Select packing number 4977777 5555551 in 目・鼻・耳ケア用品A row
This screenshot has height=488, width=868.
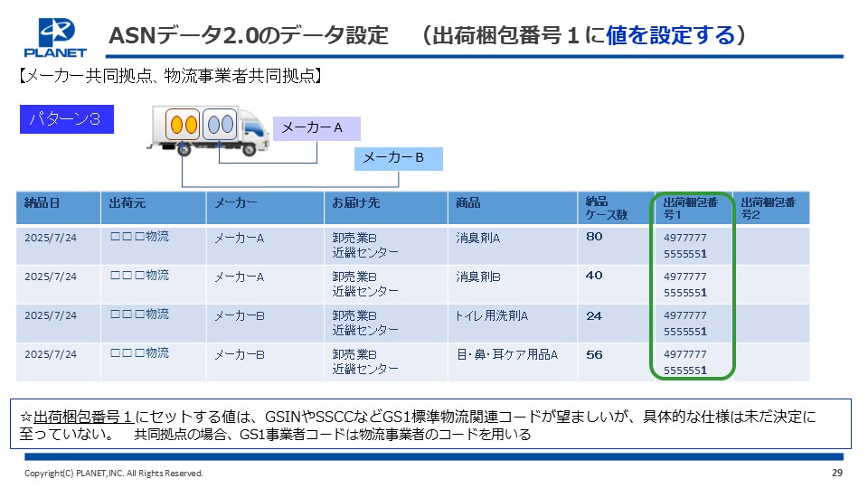[x=685, y=361]
